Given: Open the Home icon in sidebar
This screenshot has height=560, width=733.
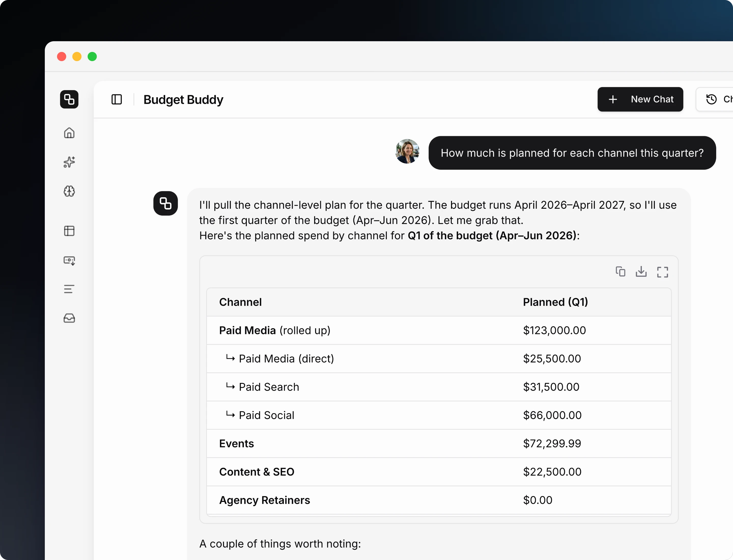Looking at the screenshot, I should click(69, 133).
